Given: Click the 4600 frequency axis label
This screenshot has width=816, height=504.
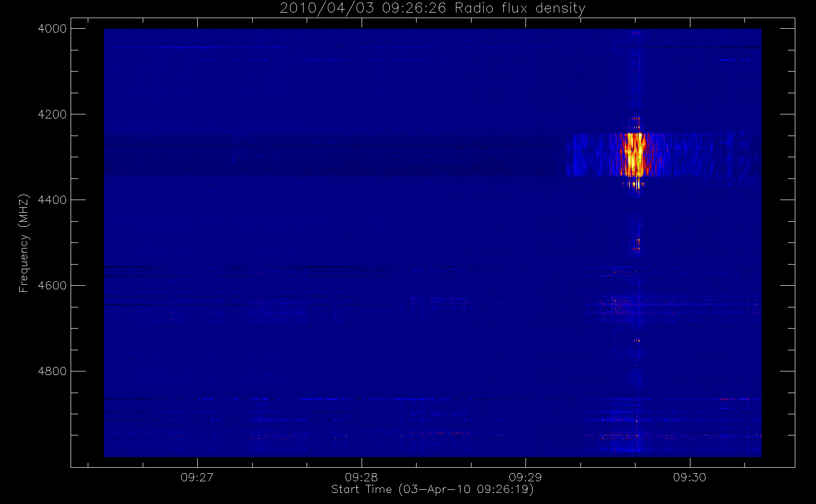Looking at the screenshot, I should 52,286.
